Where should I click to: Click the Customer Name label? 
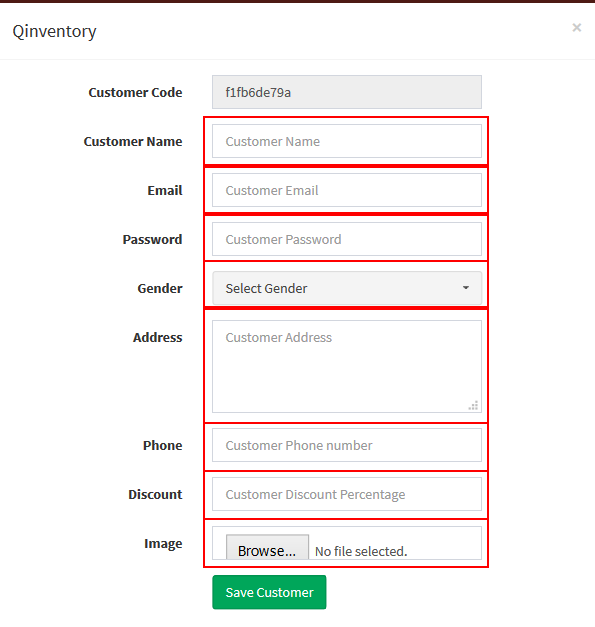(x=133, y=142)
